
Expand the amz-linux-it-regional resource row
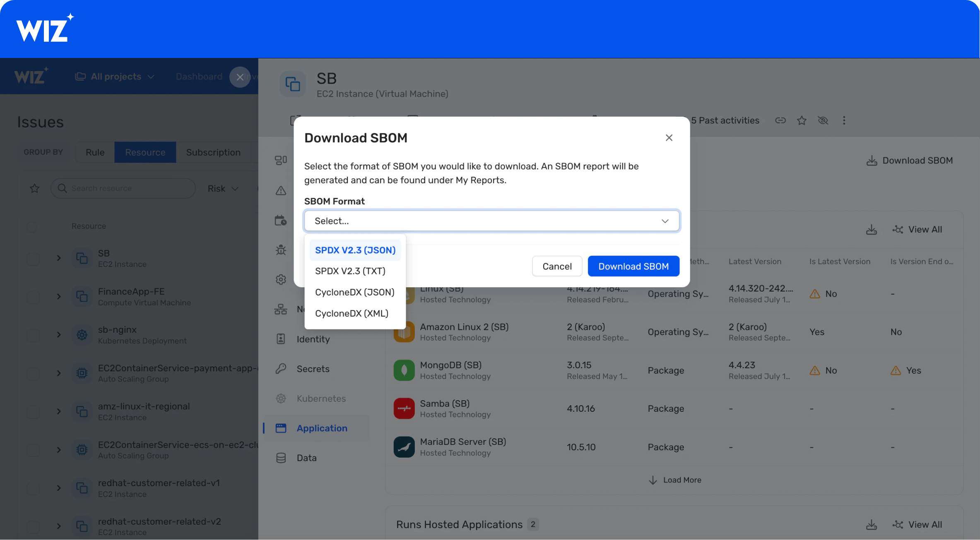click(x=59, y=411)
